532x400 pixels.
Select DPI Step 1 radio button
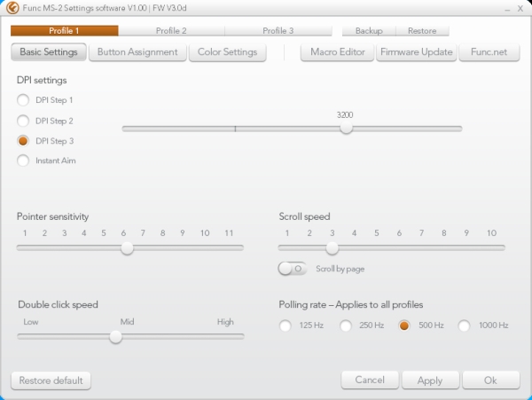[x=23, y=100]
